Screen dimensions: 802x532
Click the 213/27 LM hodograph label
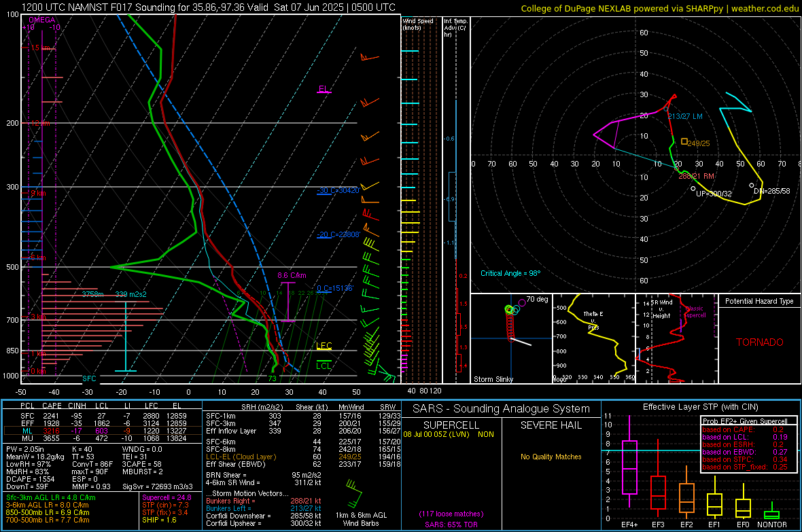685,116
